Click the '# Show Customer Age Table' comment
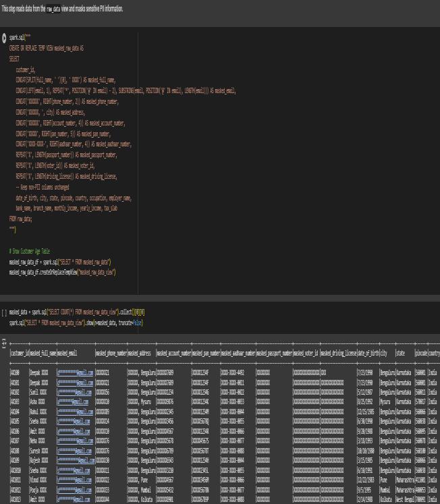 pyautogui.click(x=30, y=252)
